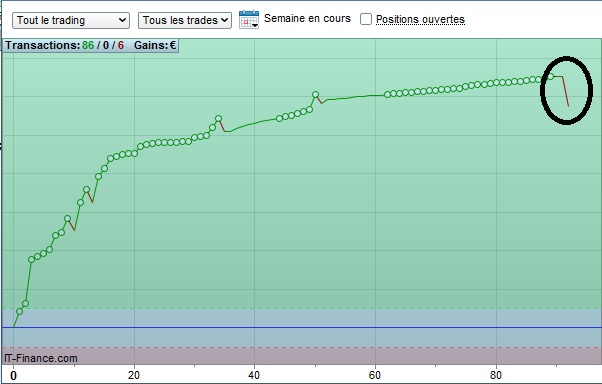Click the trade marker at the peak near trade 50

tap(315, 94)
